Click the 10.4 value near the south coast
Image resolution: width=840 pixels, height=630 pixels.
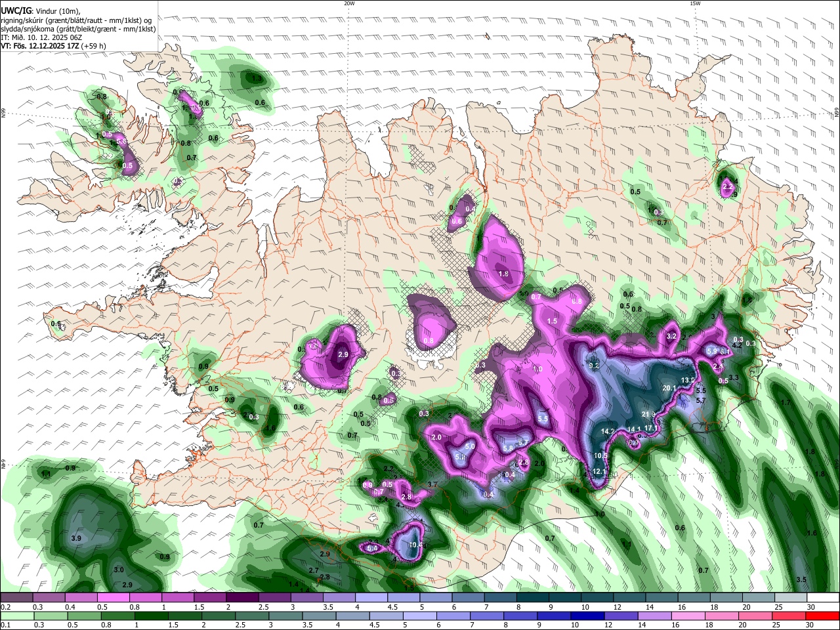415,545
